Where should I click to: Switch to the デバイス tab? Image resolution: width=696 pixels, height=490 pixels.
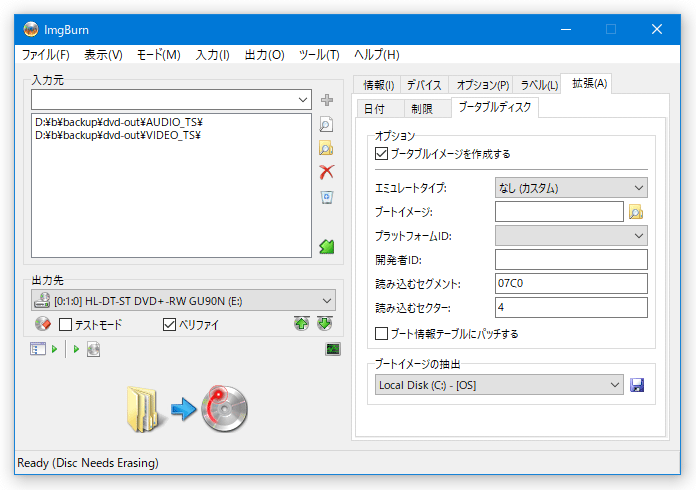coord(424,85)
